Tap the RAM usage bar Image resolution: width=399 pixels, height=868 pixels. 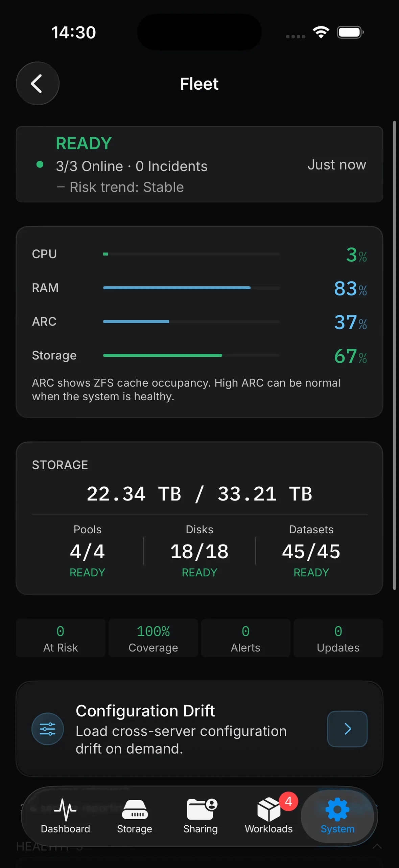click(191, 288)
